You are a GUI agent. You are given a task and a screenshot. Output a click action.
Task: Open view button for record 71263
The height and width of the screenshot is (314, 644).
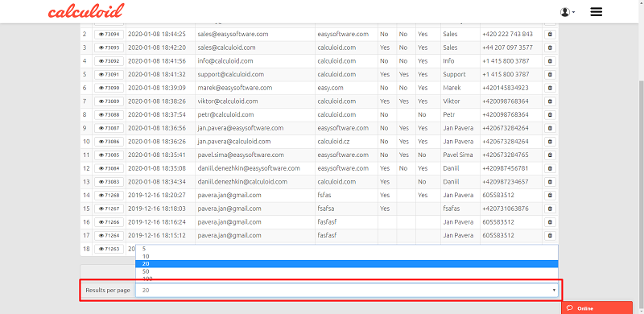point(109,249)
